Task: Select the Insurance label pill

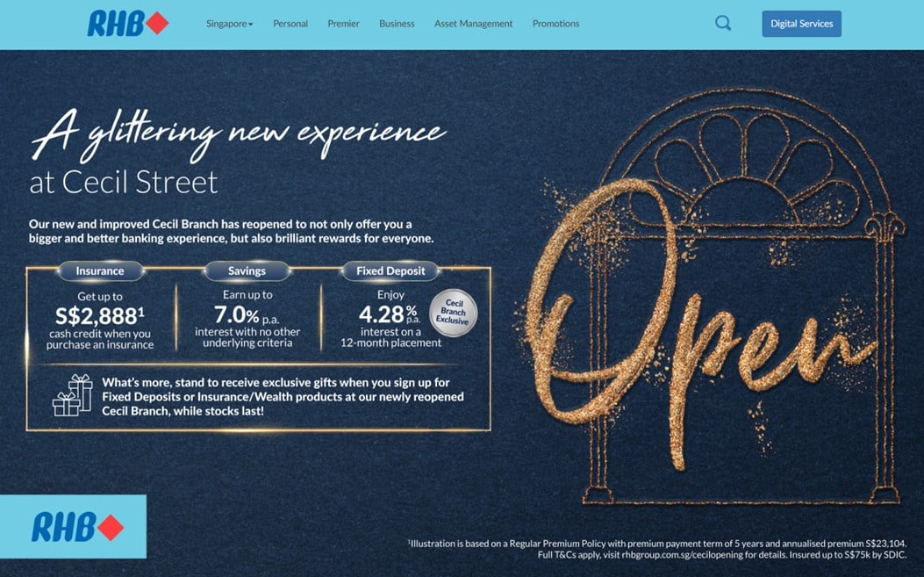Action: pyautogui.click(x=100, y=270)
